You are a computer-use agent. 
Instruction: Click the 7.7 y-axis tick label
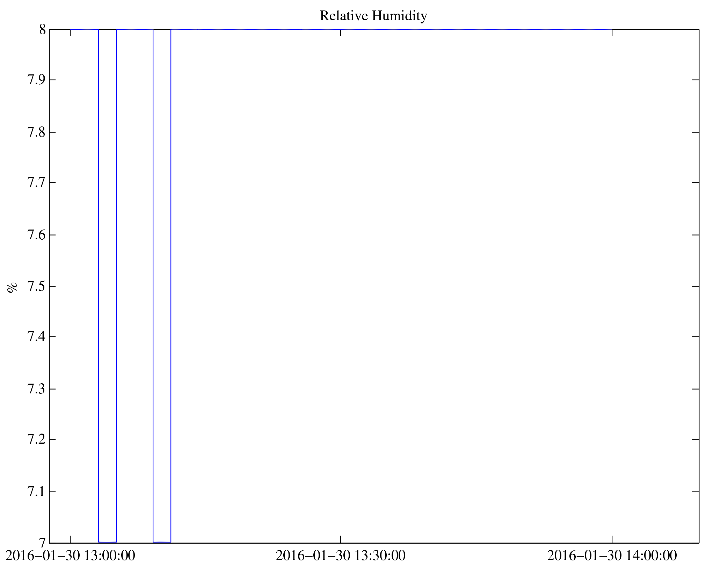click(37, 183)
